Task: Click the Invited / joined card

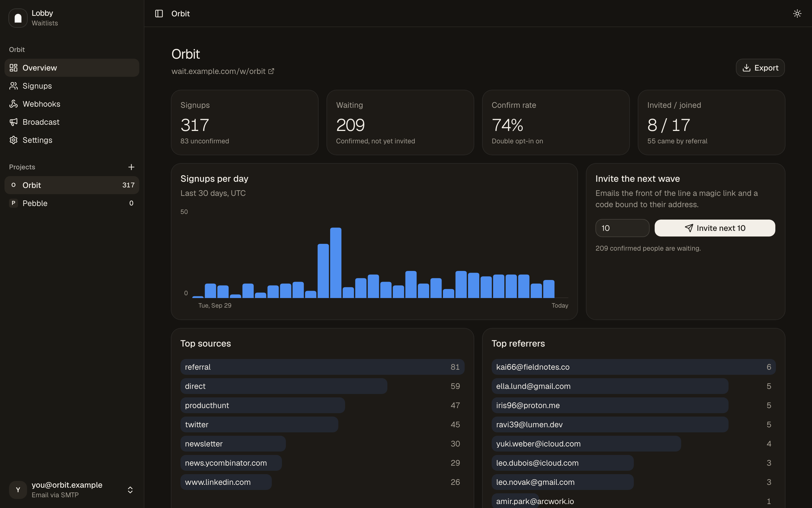Action: pos(711,122)
